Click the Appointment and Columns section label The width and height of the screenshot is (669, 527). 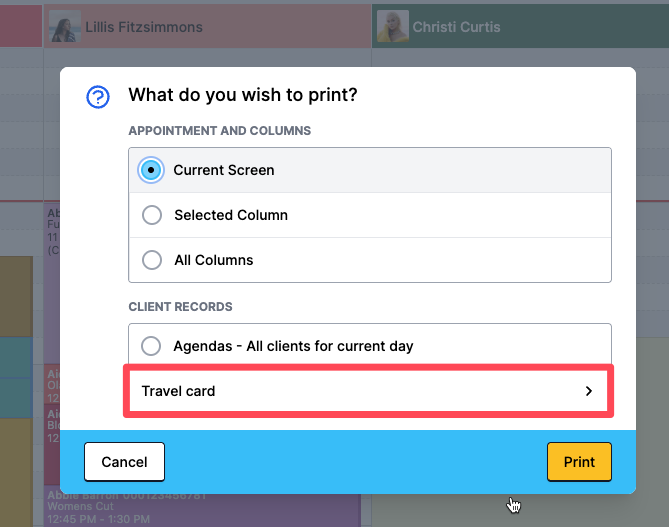click(x=219, y=130)
